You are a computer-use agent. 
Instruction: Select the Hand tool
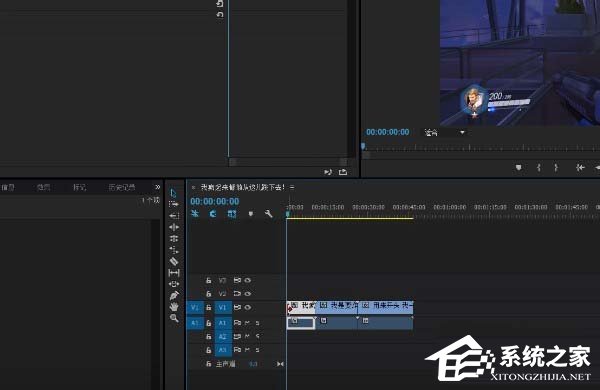pos(174,307)
